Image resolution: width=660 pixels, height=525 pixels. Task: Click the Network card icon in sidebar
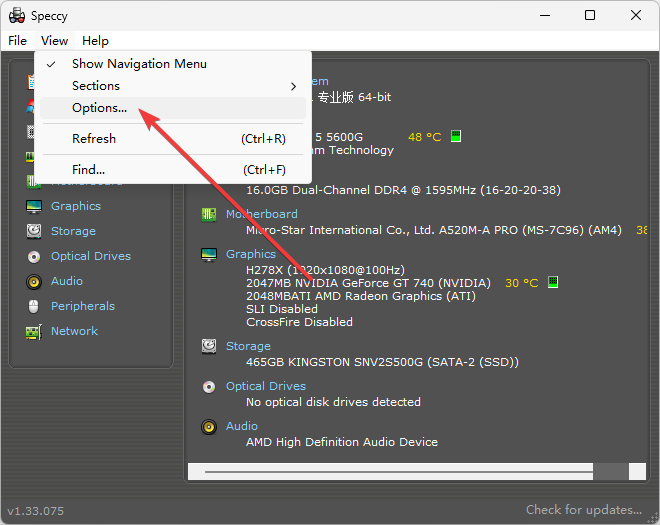[x=34, y=332]
